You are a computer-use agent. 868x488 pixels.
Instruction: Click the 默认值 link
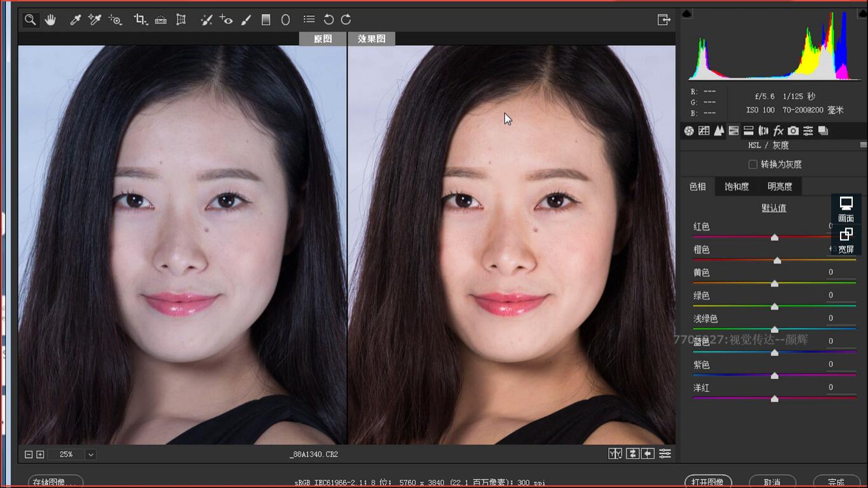point(774,208)
